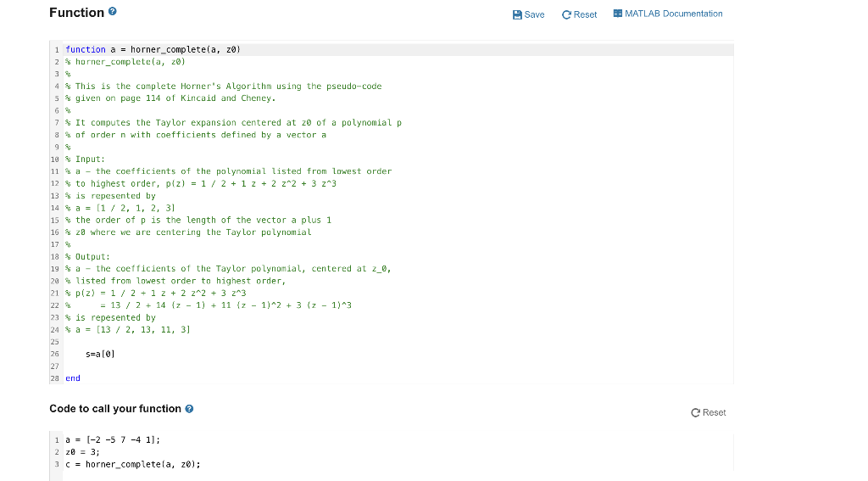The width and height of the screenshot is (868, 481).
Task: Click comment '% Output:' on line 18
Action: [x=87, y=256]
